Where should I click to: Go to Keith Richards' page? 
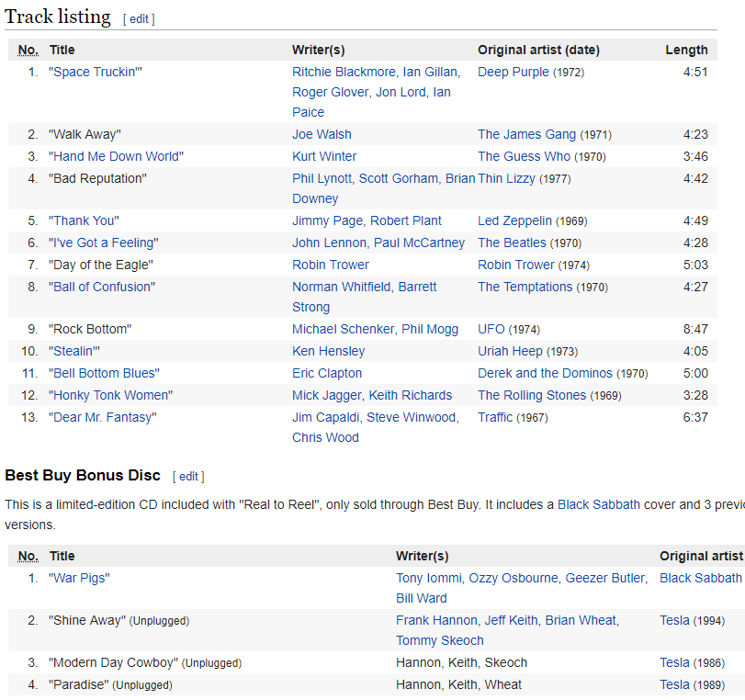click(411, 395)
